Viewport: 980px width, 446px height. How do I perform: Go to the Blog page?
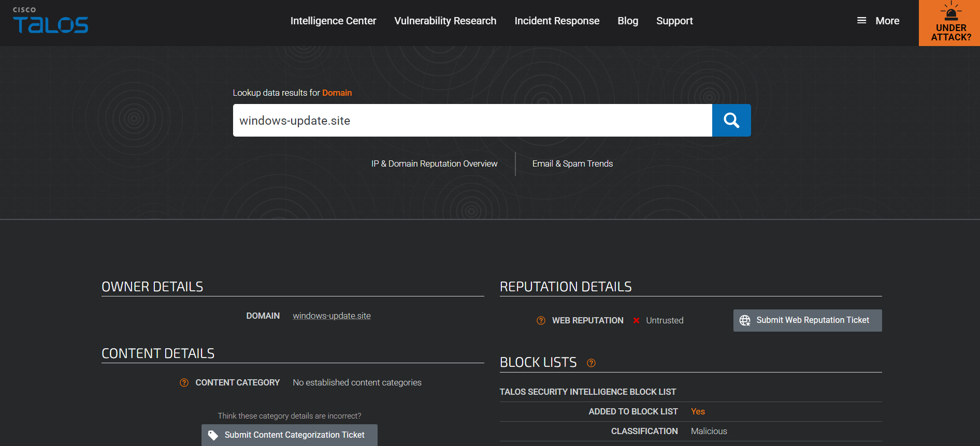tap(628, 21)
